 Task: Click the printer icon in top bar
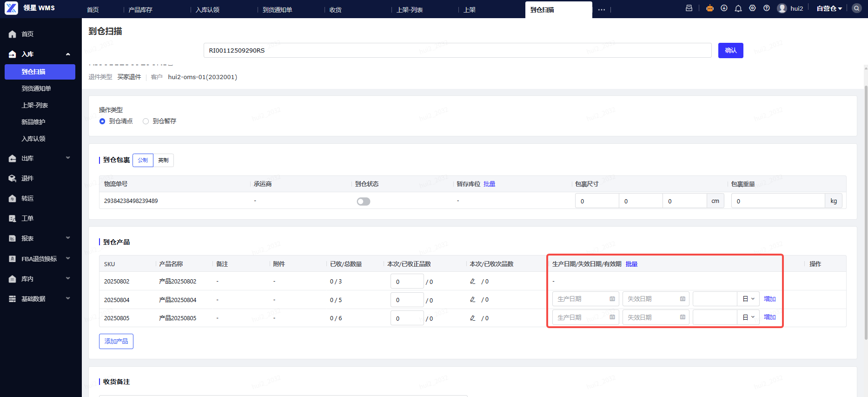tap(689, 8)
